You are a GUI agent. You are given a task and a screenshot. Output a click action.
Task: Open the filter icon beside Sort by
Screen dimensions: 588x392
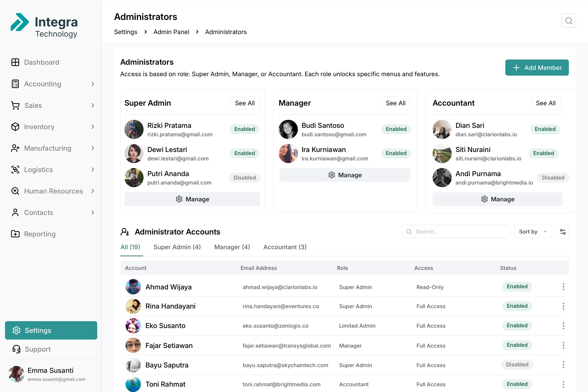coord(563,231)
